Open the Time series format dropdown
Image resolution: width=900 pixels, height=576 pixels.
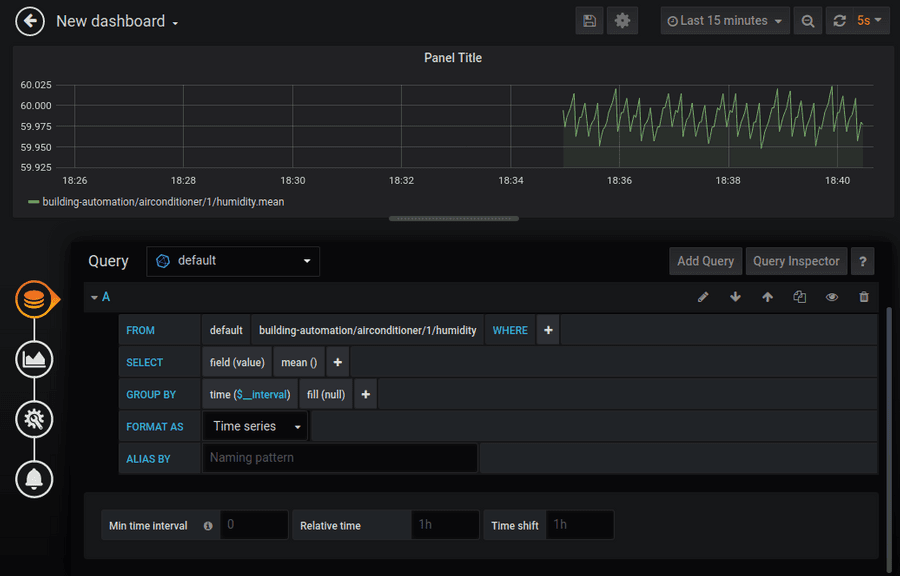255,426
